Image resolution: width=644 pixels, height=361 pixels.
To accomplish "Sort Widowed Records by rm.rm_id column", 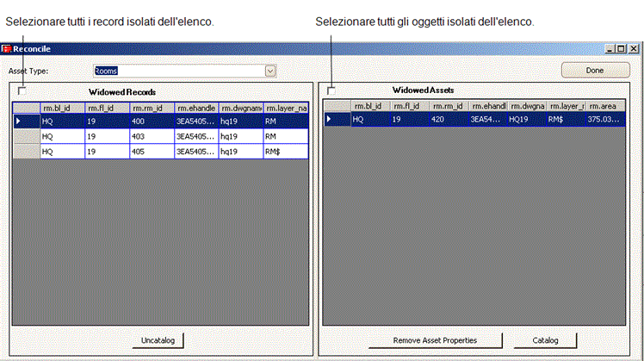I will [152, 109].
